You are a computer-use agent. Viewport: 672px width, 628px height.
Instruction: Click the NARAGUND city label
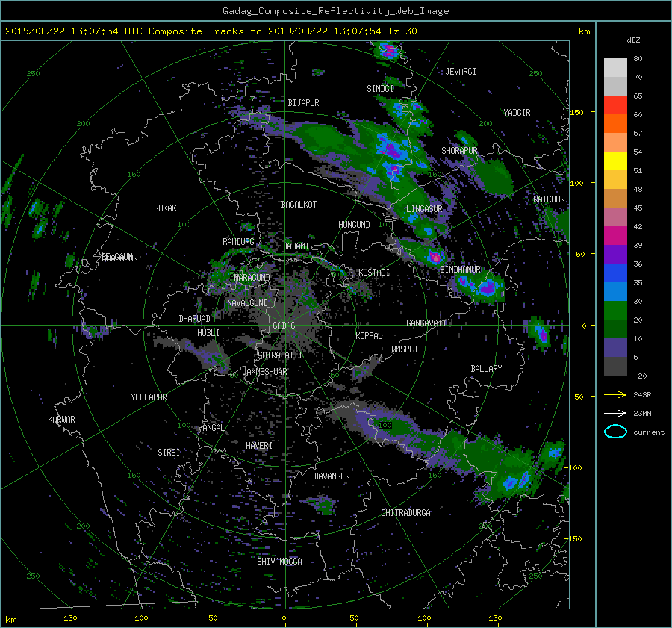[252, 278]
